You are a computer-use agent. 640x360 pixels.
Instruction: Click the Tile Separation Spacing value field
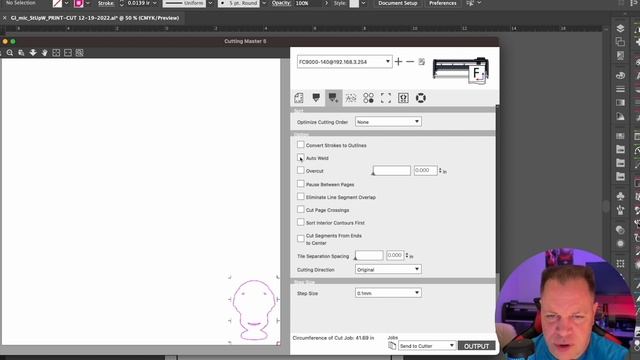[395, 255]
